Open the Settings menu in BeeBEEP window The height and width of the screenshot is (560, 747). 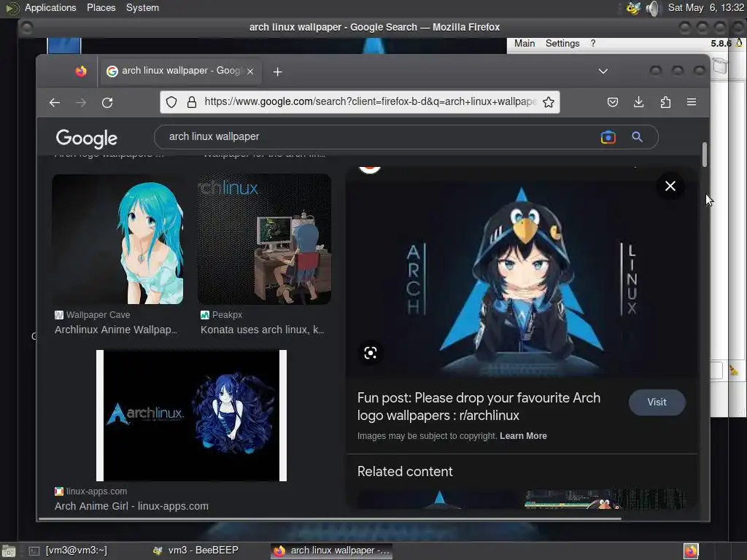point(562,43)
